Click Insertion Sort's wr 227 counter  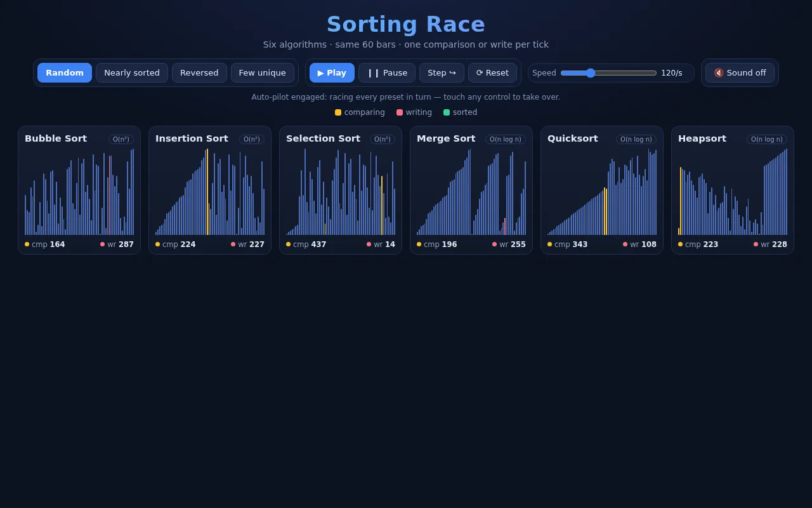(x=248, y=244)
